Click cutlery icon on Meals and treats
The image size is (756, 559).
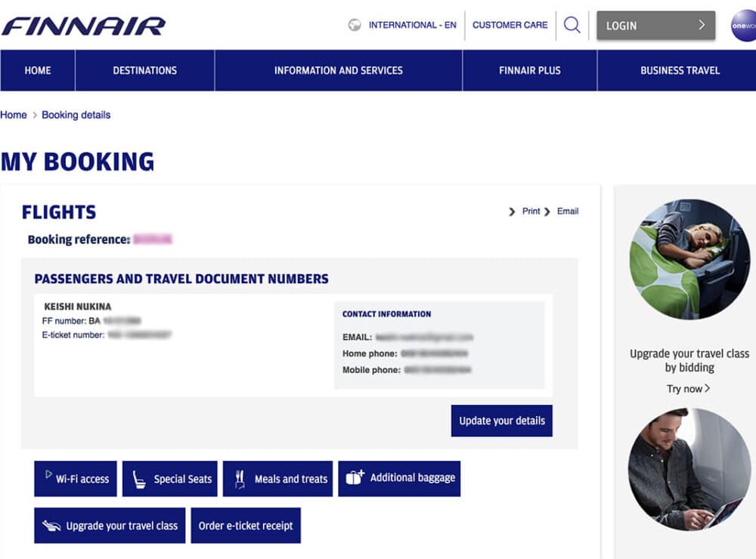(240, 479)
